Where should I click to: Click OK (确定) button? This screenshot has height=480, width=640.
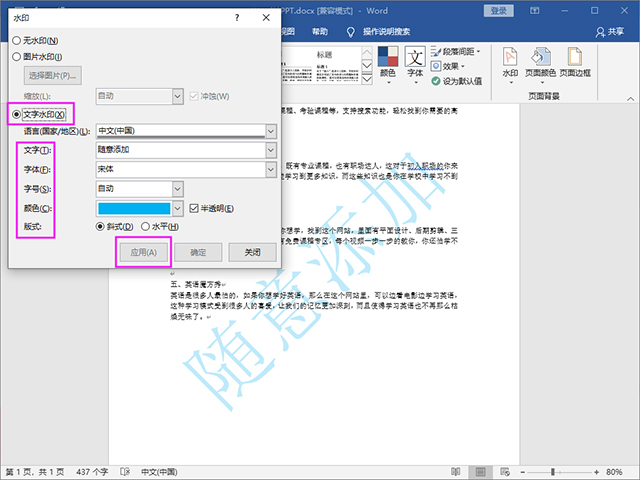click(198, 252)
